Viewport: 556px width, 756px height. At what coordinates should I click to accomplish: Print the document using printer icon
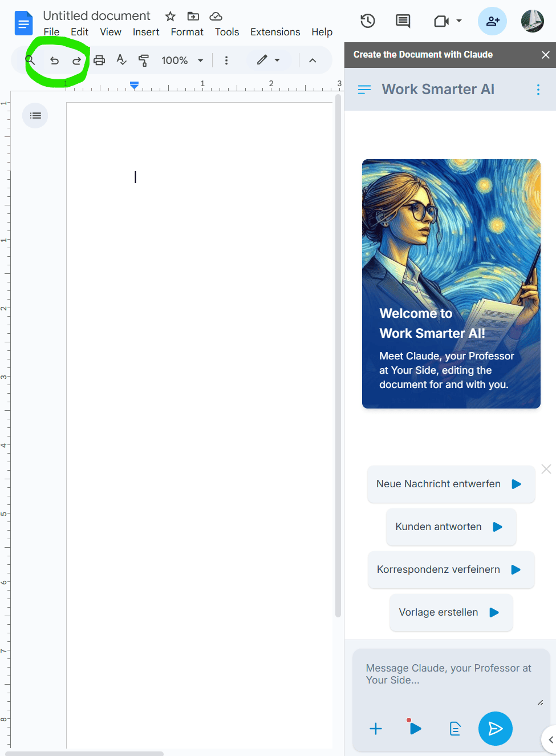[99, 60]
